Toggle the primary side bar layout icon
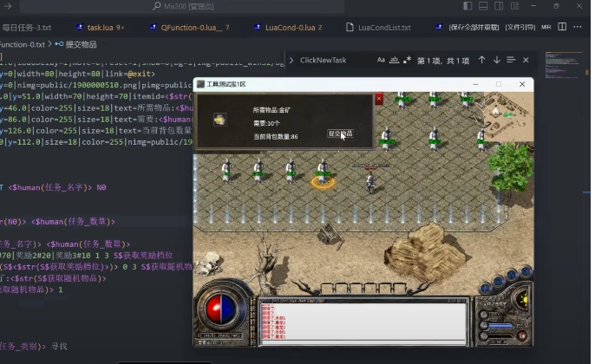 pos(468,6)
